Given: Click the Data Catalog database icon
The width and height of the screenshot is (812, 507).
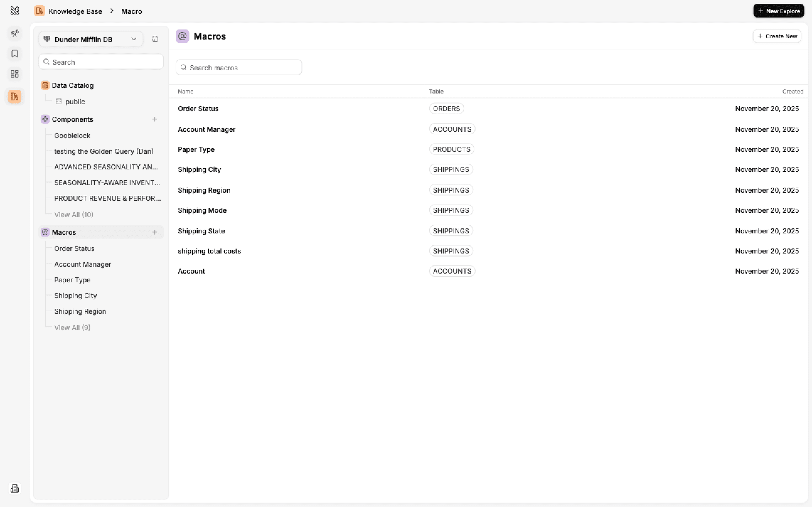Looking at the screenshot, I should [x=45, y=85].
